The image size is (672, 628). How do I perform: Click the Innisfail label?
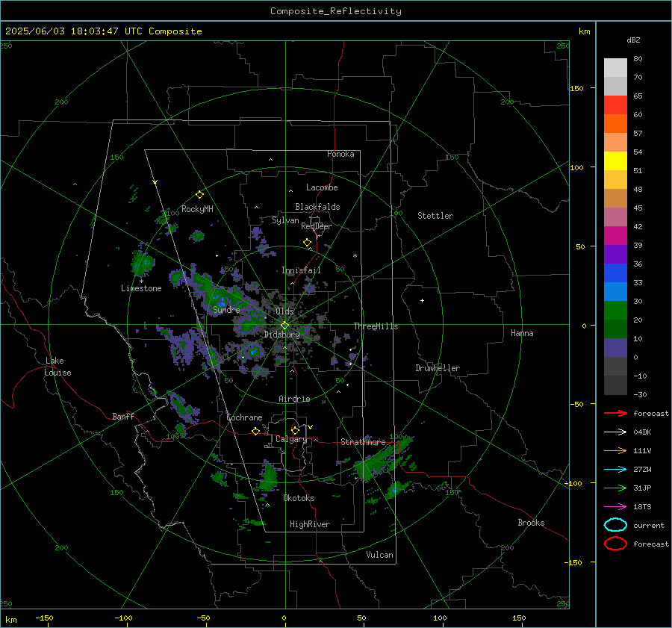tap(301, 270)
